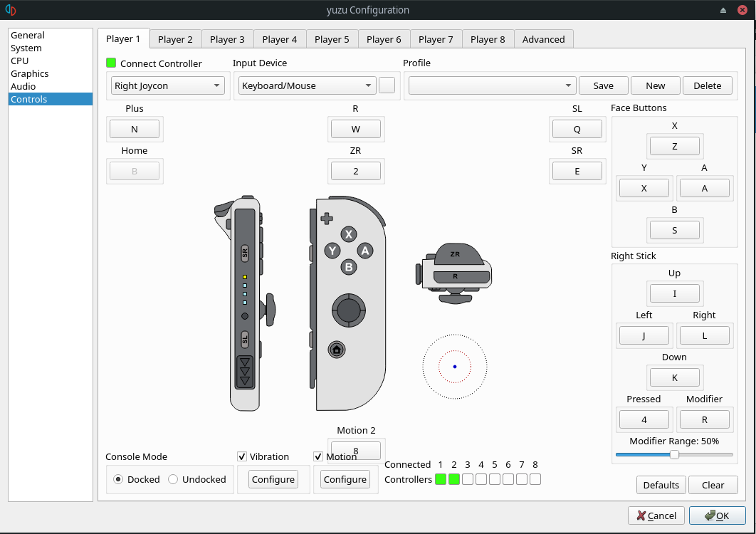Select the Docked console mode
756x534 pixels.
[118, 479]
